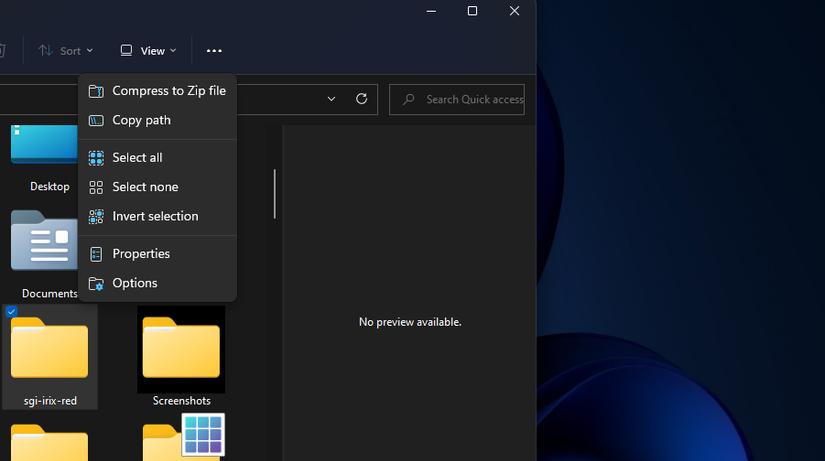
Task: Click the View toolbar label
Action: click(153, 51)
